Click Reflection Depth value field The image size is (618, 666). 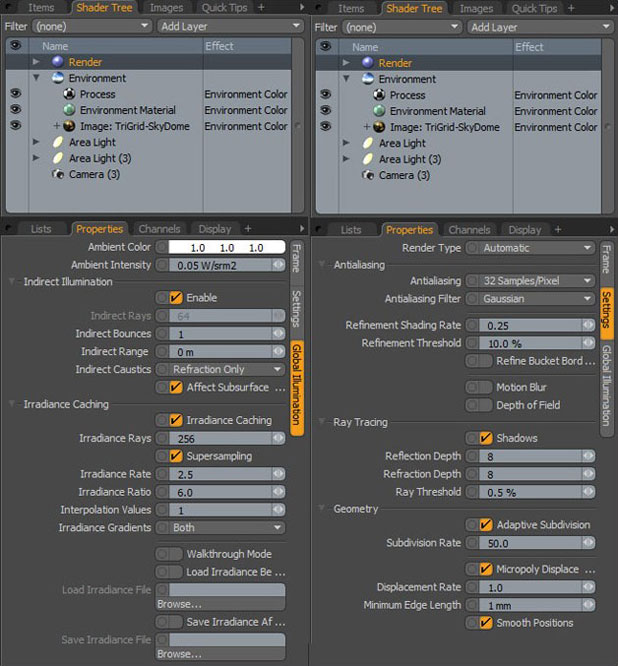pos(531,456)
